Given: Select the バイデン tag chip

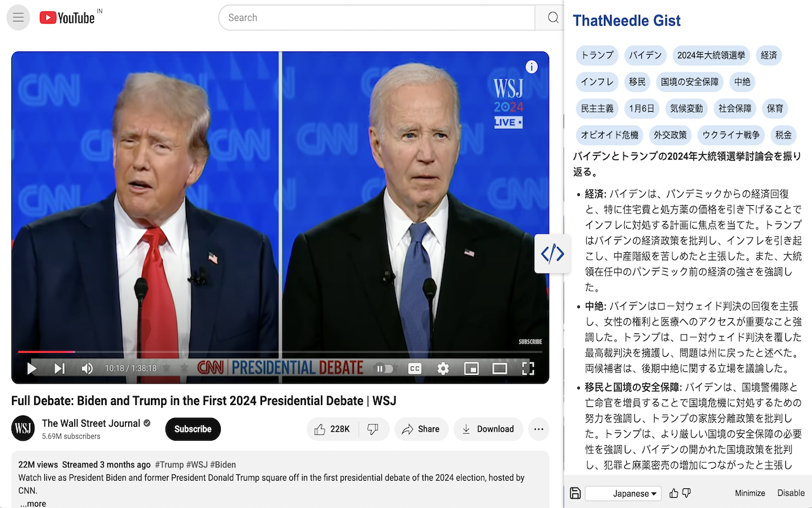Looking at the screenshot, I should 646,55.
